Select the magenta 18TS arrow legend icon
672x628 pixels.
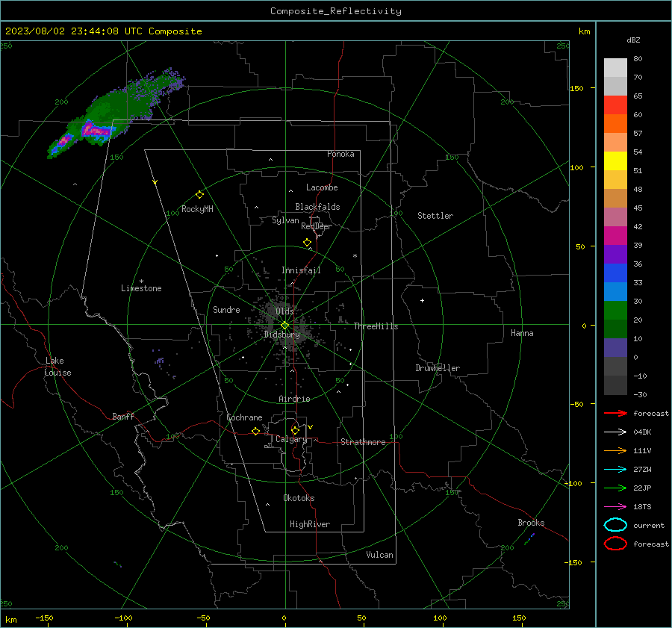(615, 507)
